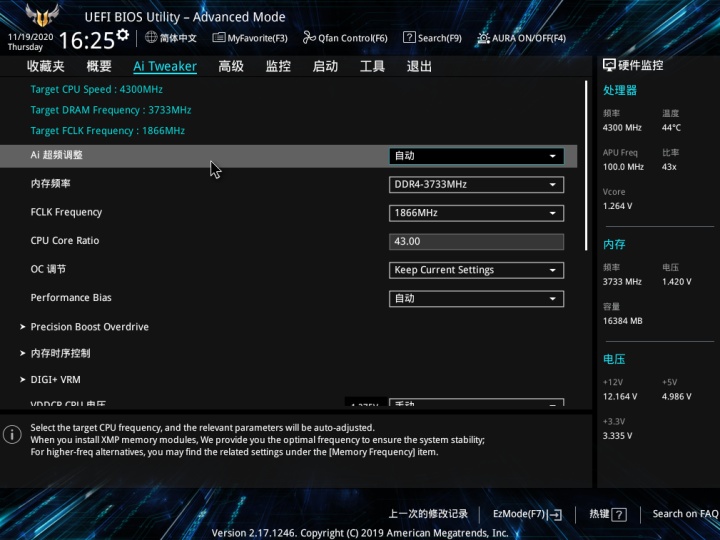Click Target CPU Speed : 4300MHz text

pyautogui.click(x=96, y=90)
